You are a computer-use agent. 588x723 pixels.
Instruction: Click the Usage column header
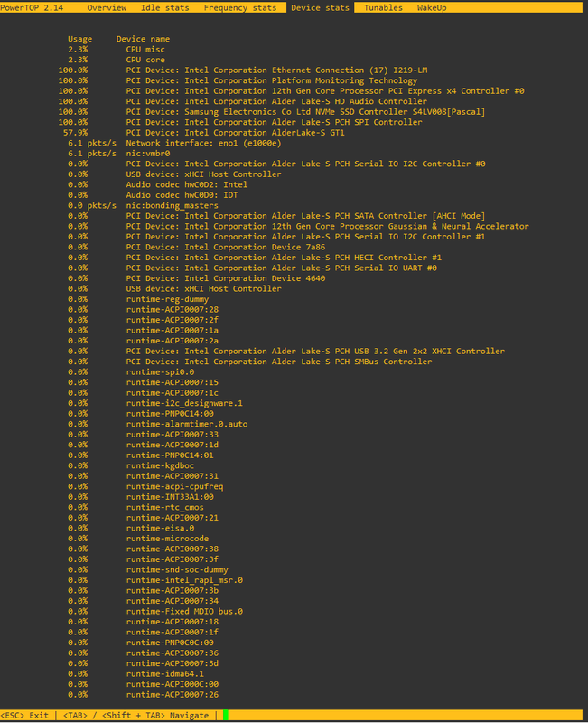coord(79,40)
